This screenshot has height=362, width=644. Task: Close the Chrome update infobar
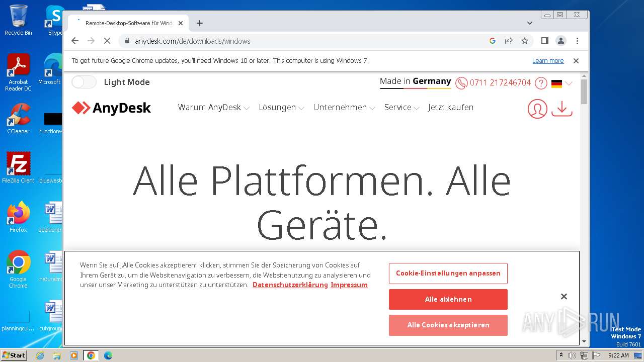click(576, 61)
